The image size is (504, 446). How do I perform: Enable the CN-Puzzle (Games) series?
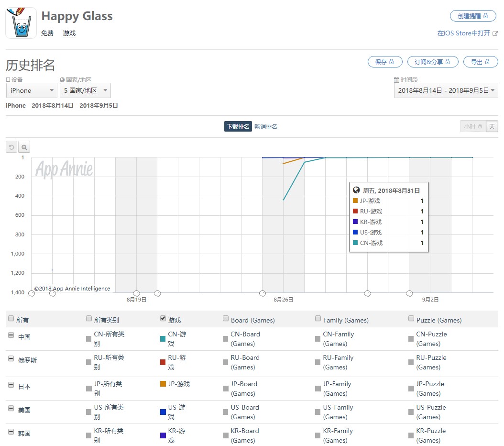point(411,339)
